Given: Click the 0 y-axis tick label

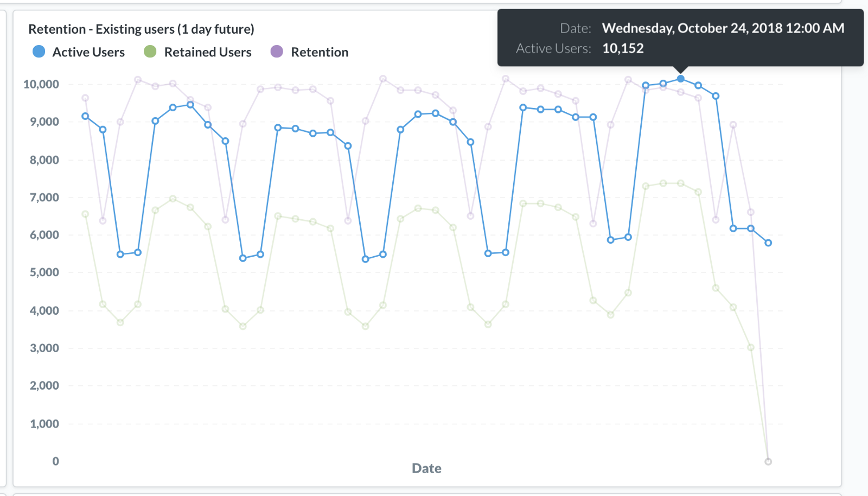Looking at the screenshot, I should (x=55, y=461).
